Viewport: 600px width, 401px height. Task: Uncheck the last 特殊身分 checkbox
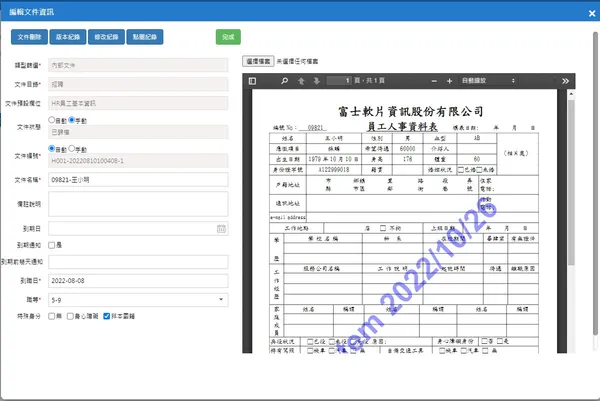coord(107,316)
